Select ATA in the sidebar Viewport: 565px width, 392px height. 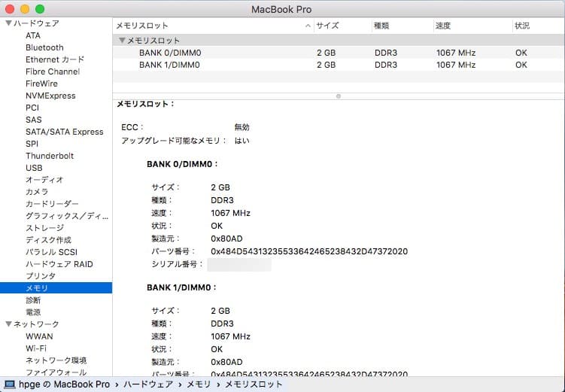point(33,35)
